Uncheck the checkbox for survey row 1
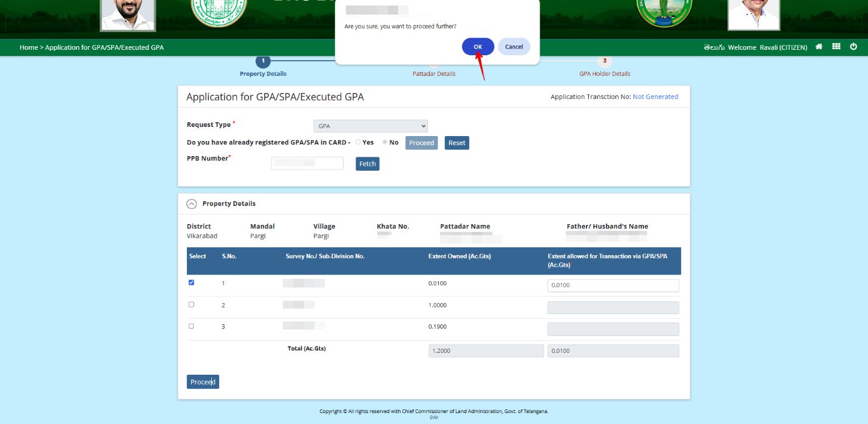The image size is (868, 424). pyautogui.click(x=191, y=282)
